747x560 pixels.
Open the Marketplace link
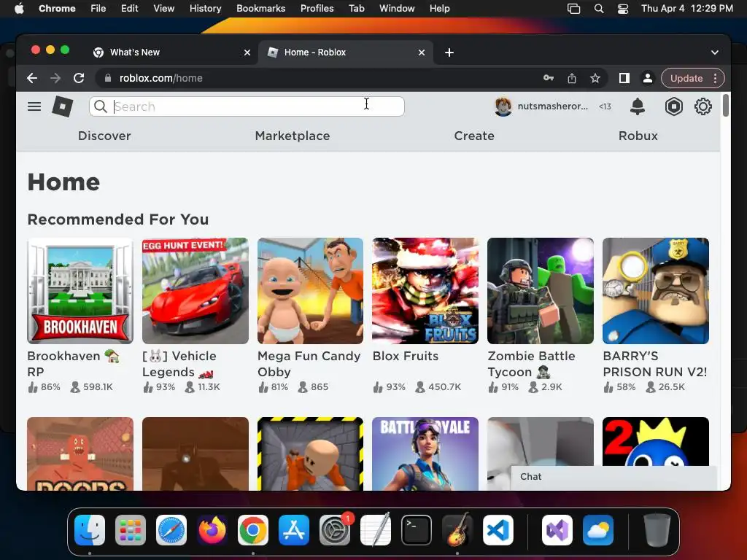[x=293, y=136]
